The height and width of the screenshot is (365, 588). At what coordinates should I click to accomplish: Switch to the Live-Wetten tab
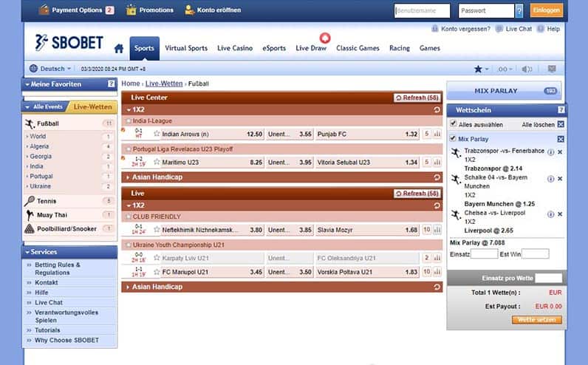[92, 107]
